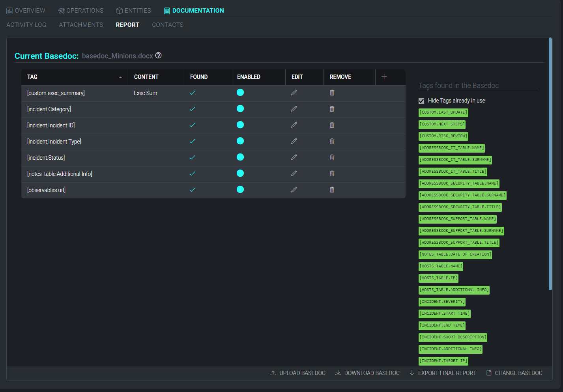Uncheck Hide Tags already in use
This screenshot has height=392, width=563.
421,101
